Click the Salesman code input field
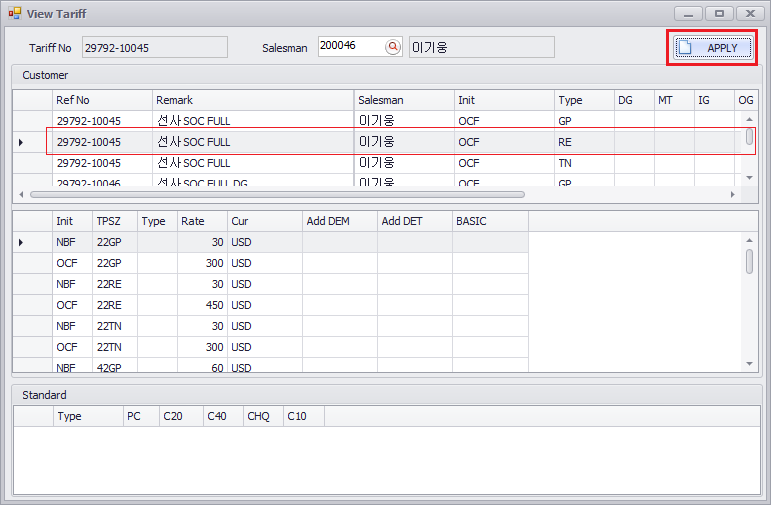771x505 pixels. coord(350,46)
